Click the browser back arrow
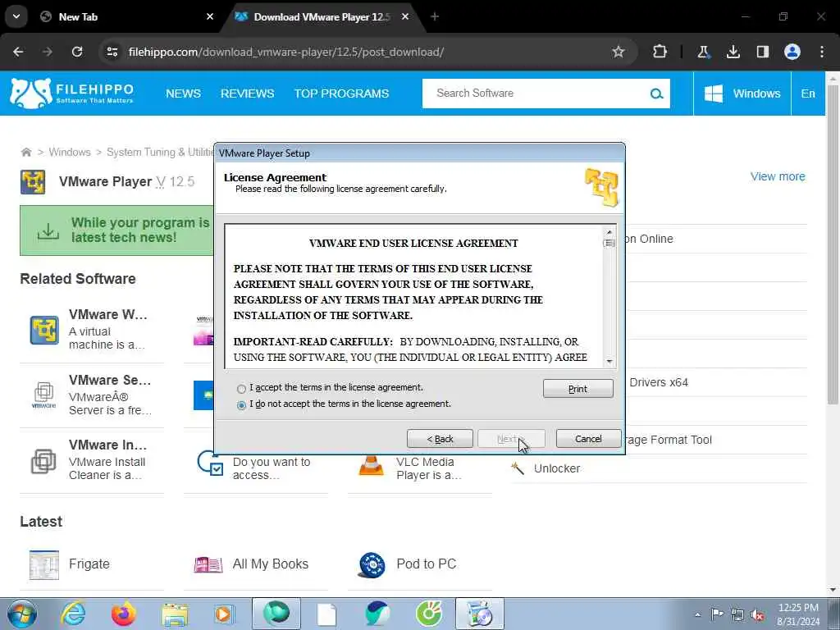840x630 pixels. (18, 52)
